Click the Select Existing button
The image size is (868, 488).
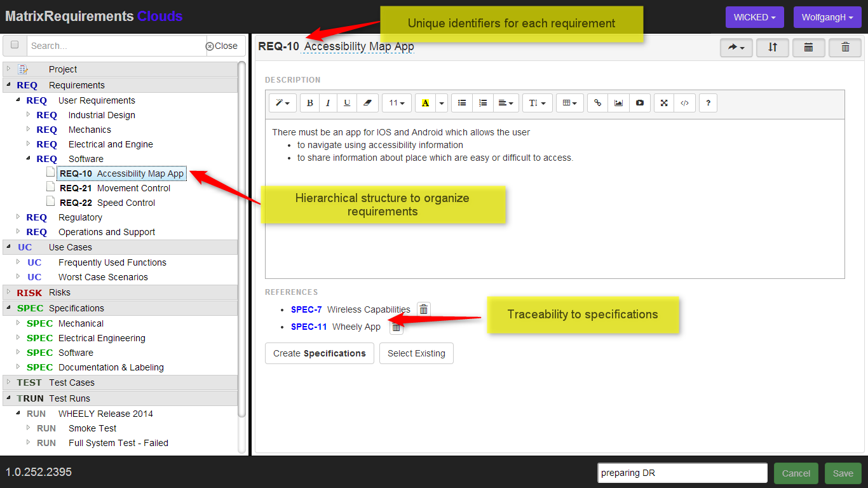click(x=416, y=353)
